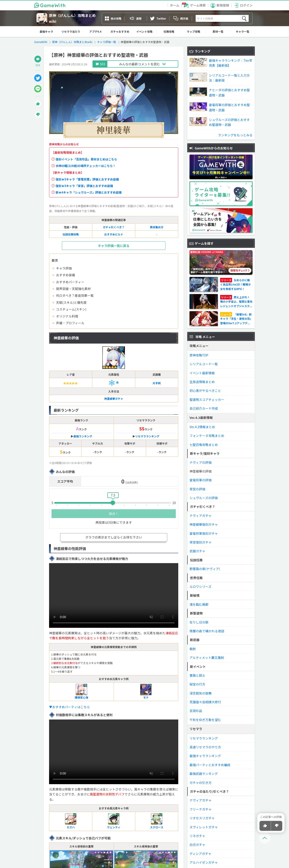This screenshot has height=868, width=289.
Task: Share the article on Twitter
Action: 38,78
